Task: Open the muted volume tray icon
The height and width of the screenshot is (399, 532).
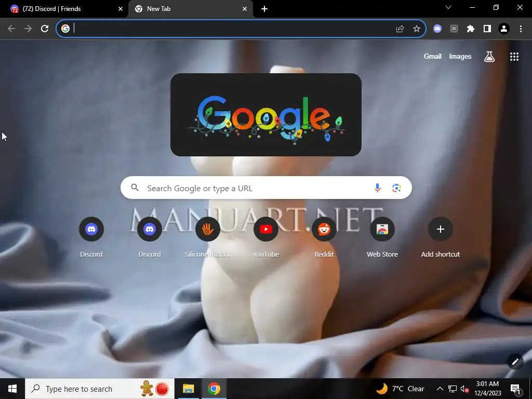Action: (x=464, y=389)
